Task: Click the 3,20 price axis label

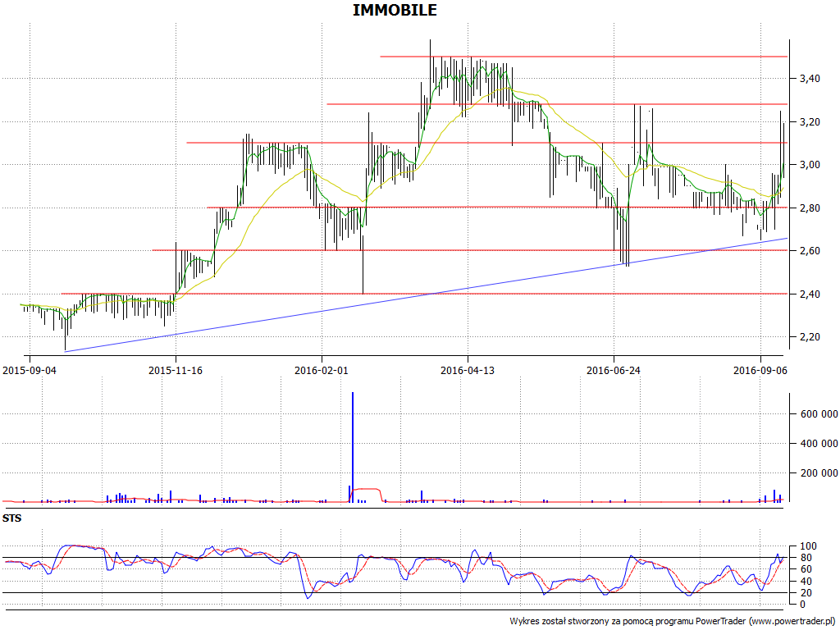Action: [x=810, y=121]
